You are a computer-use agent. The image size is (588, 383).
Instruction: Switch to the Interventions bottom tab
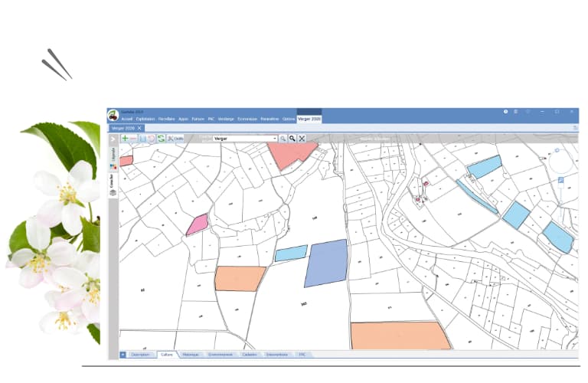click(x=277, y=355)
